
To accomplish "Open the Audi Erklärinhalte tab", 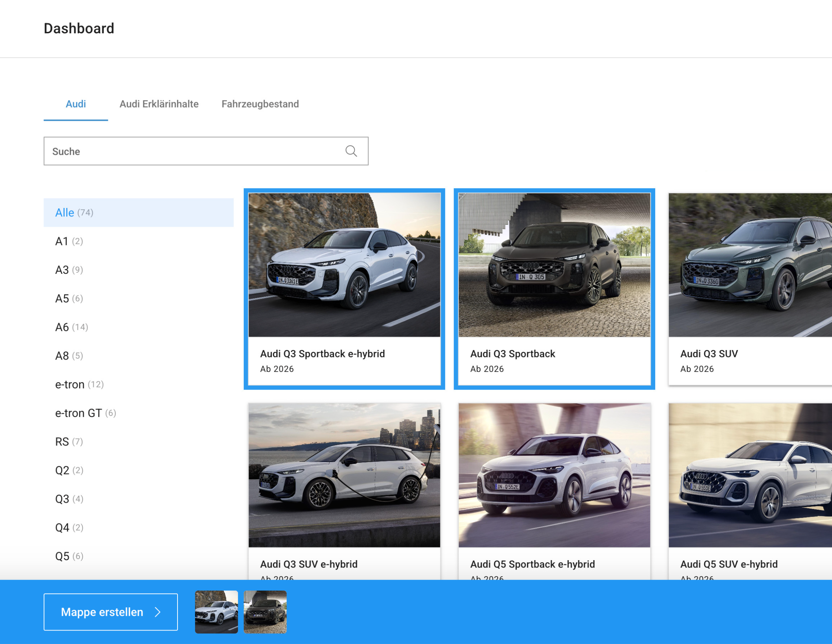I will click(x=159, y=104).
